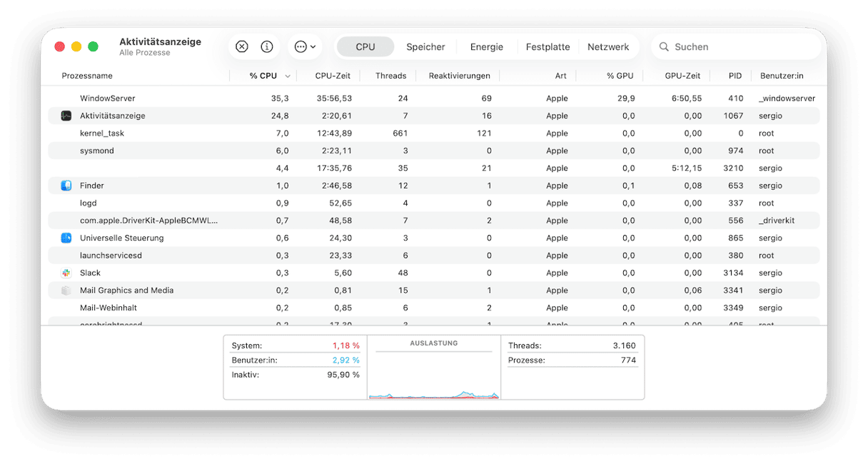Select the sysmond process row
Image resolution: width=868 pixels, height=464 pixels.
coord(434,151)
